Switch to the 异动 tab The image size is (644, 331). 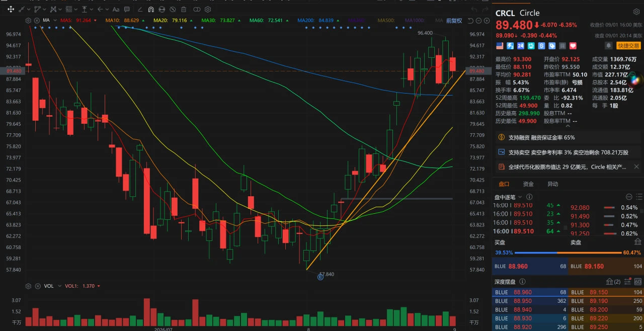coord(553,184)
